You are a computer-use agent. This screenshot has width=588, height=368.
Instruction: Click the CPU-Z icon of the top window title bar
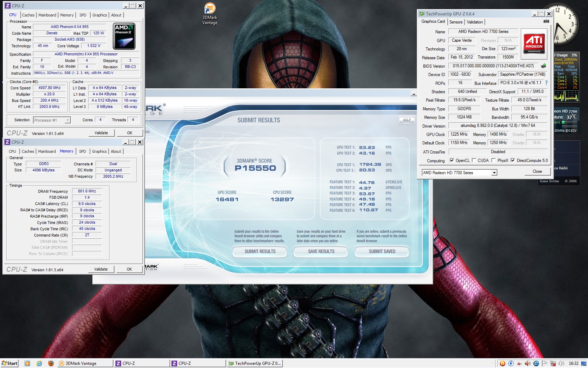pyautogui.click(x=7, y=6)
